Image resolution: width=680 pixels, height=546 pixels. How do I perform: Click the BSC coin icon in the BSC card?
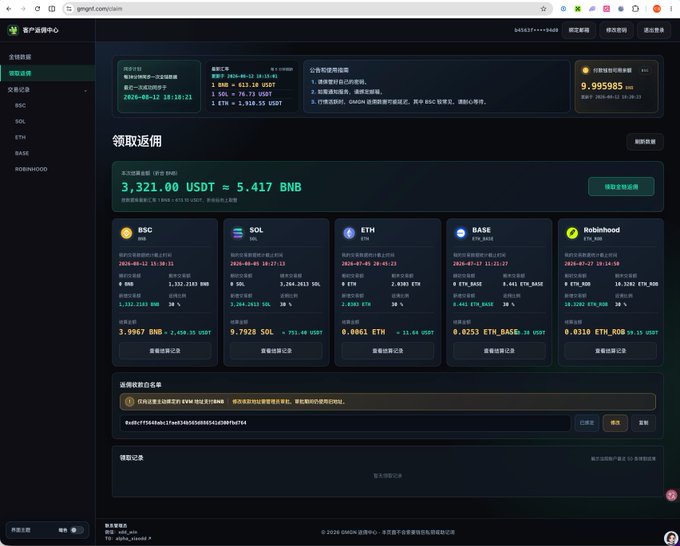[126, 233]
